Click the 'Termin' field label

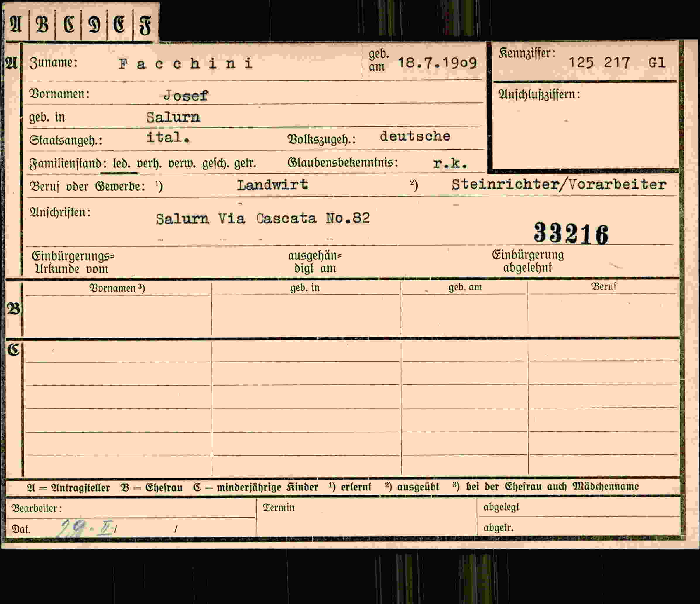pyautogui.click(x=279, y=508)
